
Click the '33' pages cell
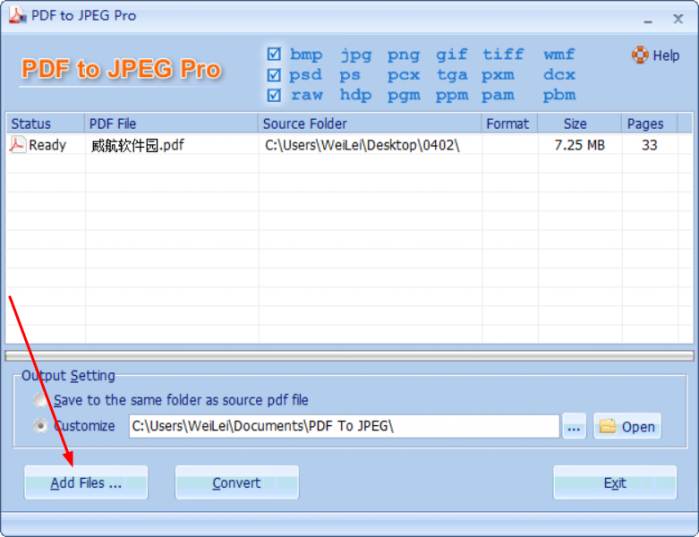649,145
